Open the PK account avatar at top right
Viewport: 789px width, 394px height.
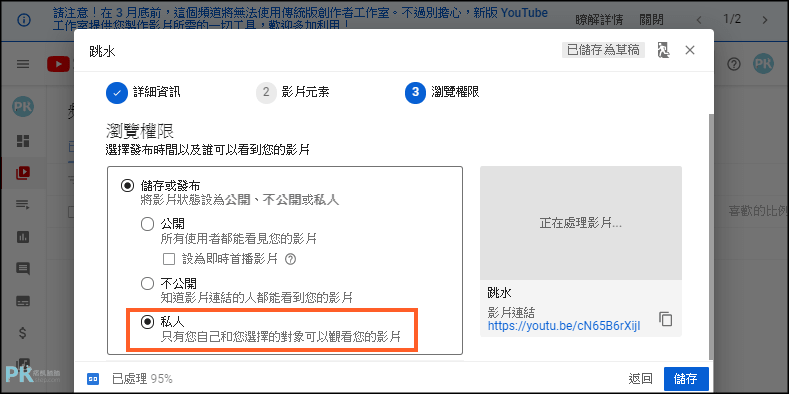763,64
